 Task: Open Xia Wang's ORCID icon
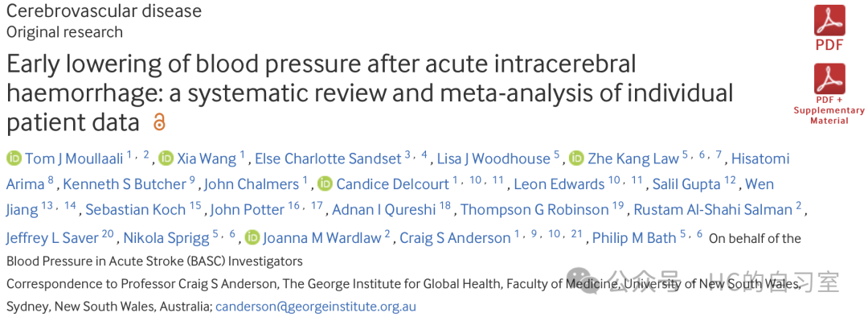(166, 158)
